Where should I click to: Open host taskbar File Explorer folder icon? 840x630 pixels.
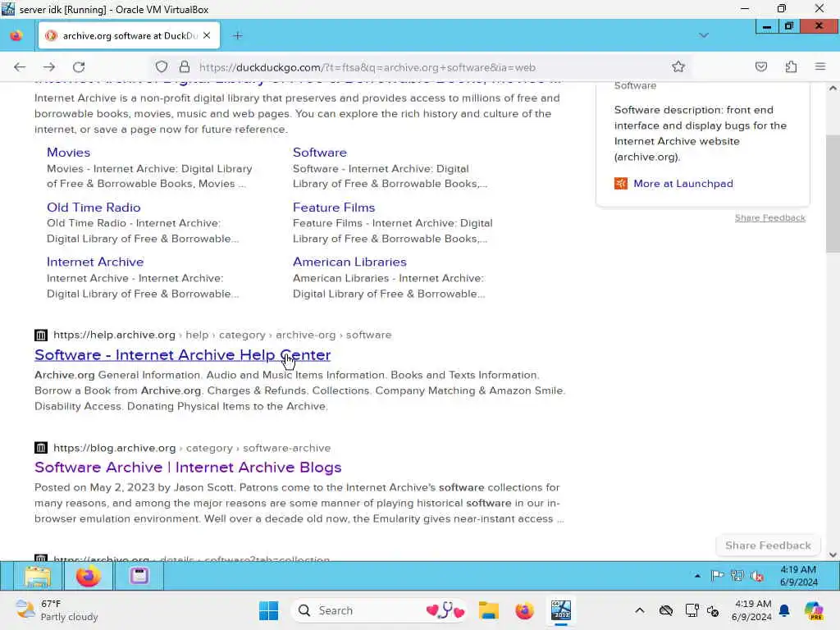[x=489, y=610]
